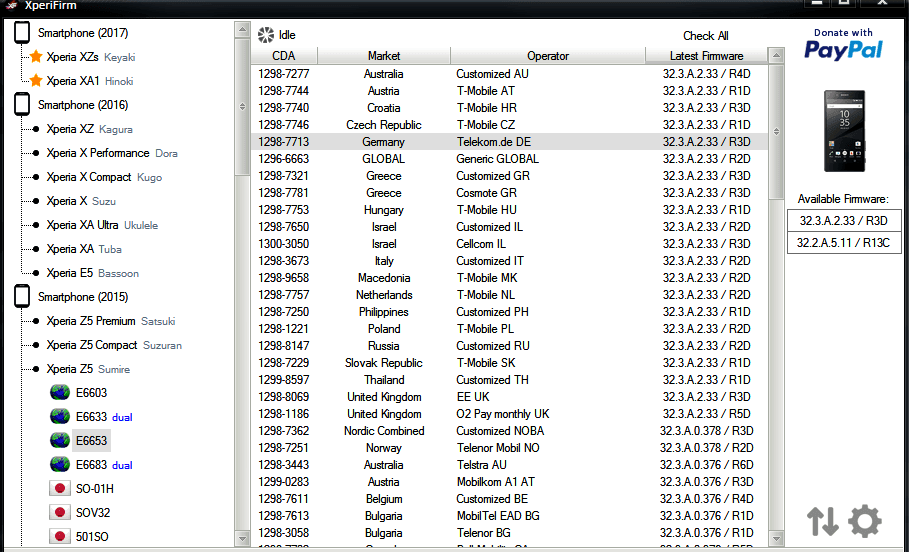Expand Xperia Z5 Compact Suzuran

[114, 345]
